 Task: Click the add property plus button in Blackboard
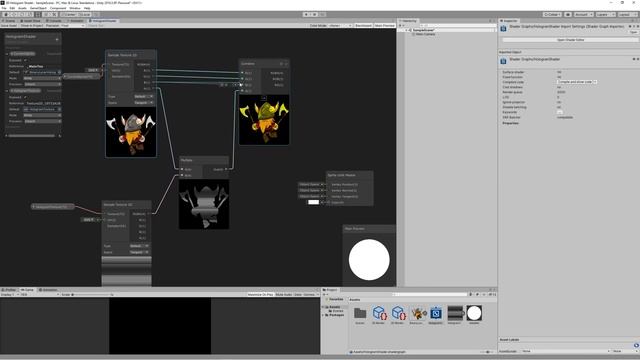click(57, 39)
